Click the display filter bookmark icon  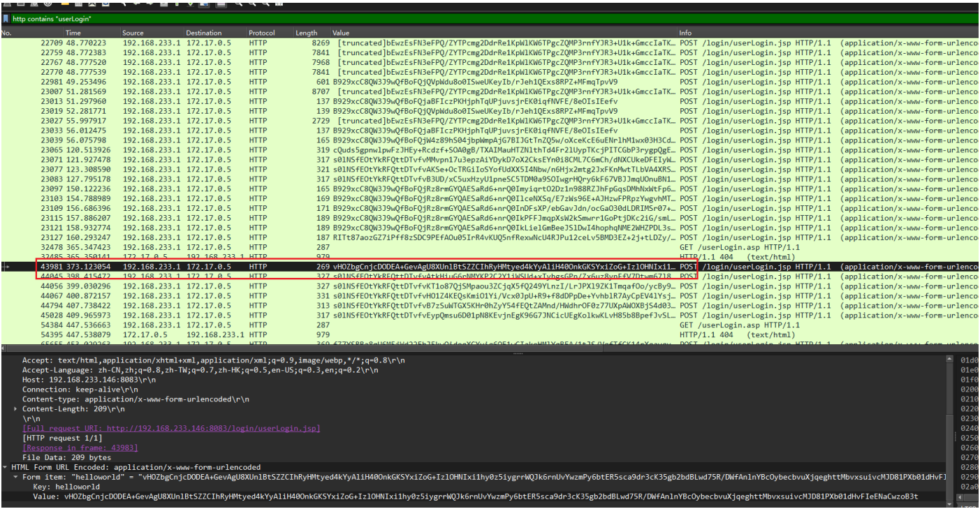click(6, 19)
